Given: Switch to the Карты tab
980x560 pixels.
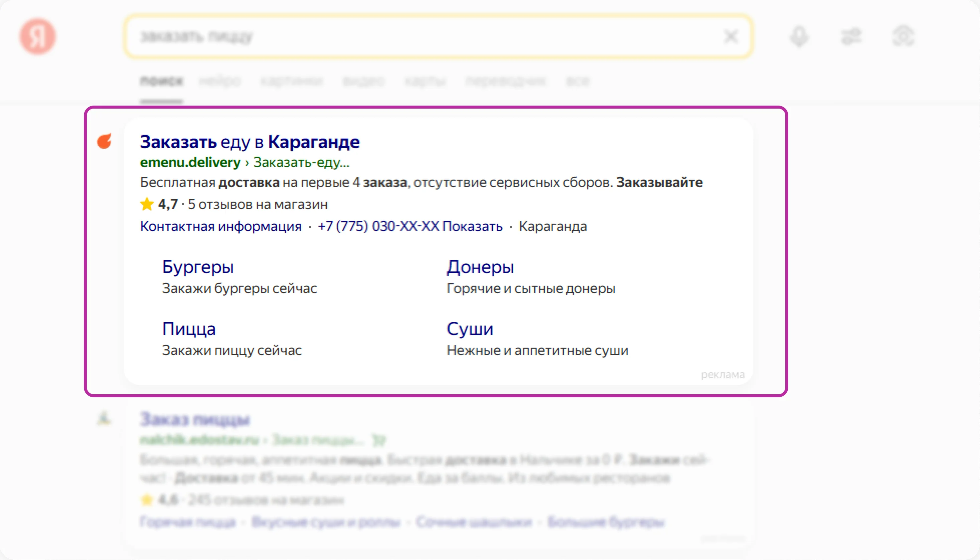Looking at the screenshot, I should click(425, 81).
